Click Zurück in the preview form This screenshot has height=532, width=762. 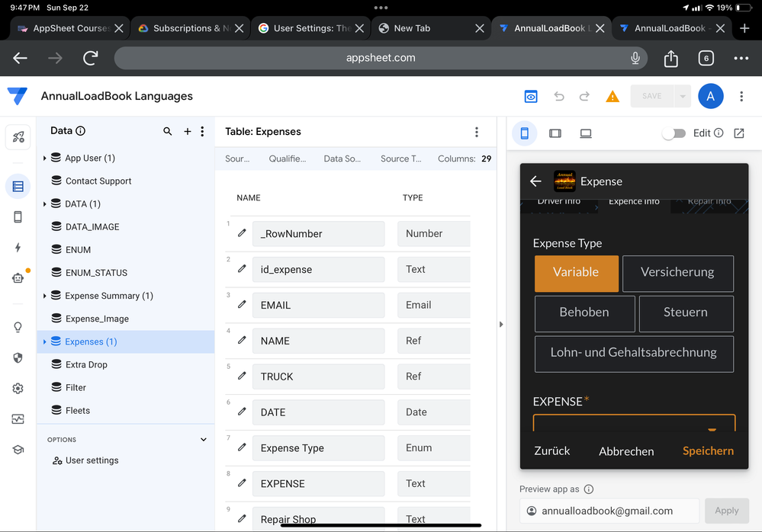[x=552, y=451]
